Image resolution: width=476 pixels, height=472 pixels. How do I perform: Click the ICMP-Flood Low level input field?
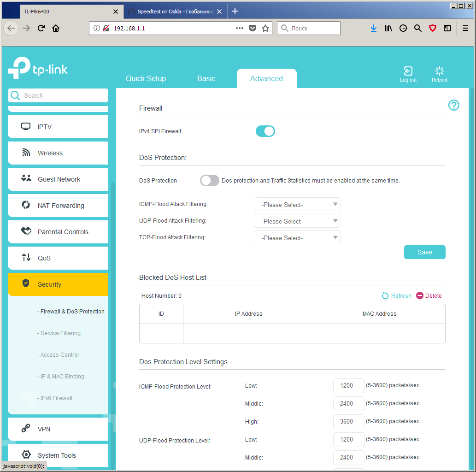[348, 386]
